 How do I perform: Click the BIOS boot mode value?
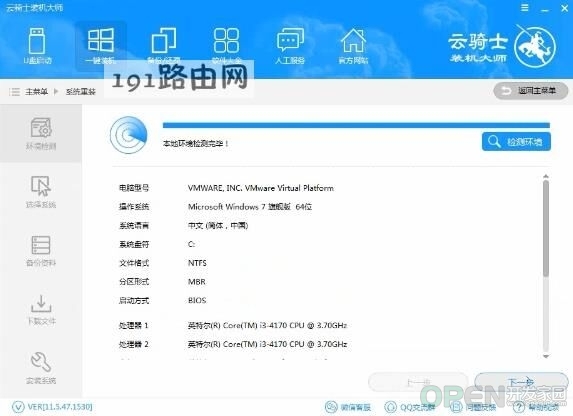[197, 300]
